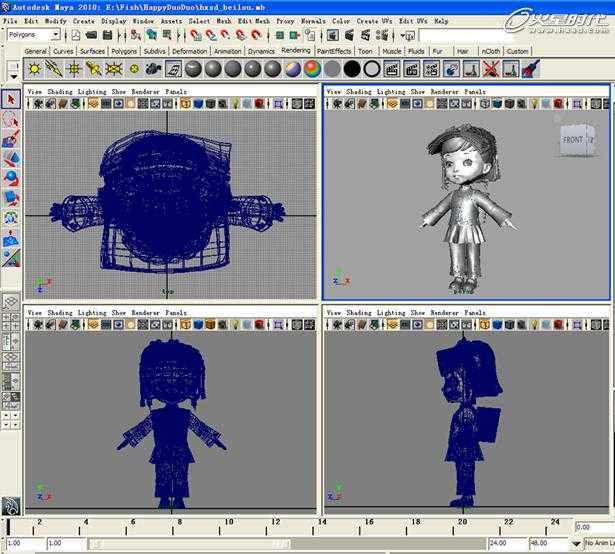Open the Shading menu in the perspective panel
The image size is (615, 554).
[x=358, y=92]
